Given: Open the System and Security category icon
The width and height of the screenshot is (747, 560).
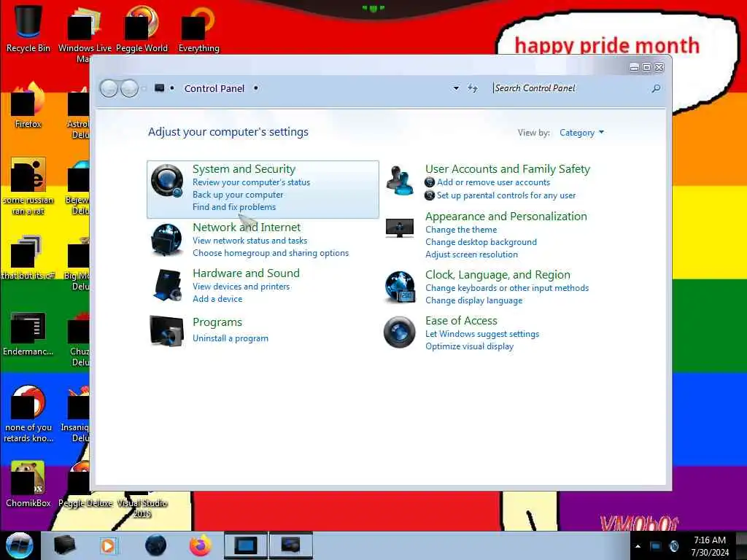Looking at the screenshot, I should [x=167, y=181].
